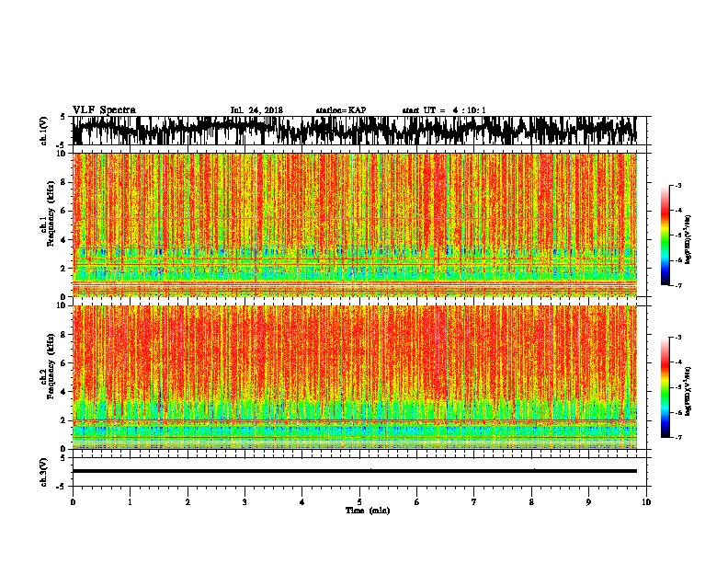This screenshot has height=563, width=728.
Task: Click the 'Time (min)' axis label
Action: [368, 511]
